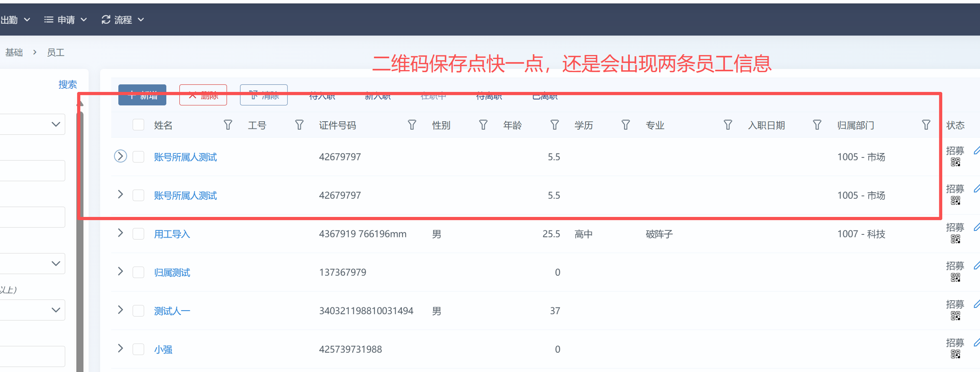Expand the 测试人一 row details
This screenshot has width=980, height=372.
pyautogui.click(x=120, y=310)
